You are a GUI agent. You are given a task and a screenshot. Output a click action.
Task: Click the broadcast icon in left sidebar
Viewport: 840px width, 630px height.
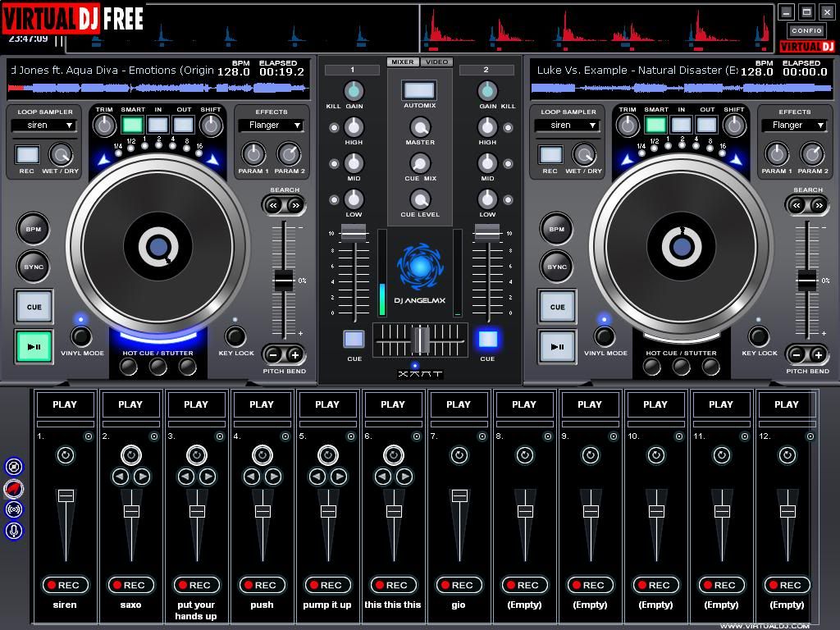14,509
